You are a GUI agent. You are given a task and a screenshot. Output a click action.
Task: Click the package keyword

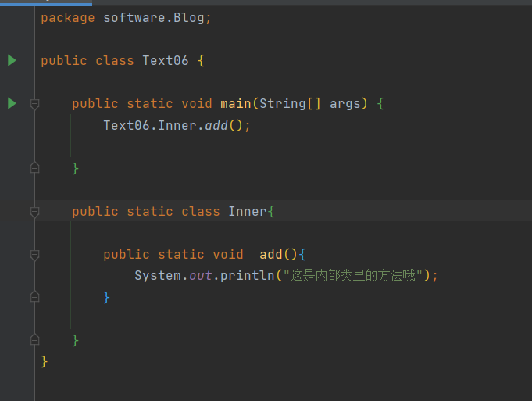click(x=68, y=18)
